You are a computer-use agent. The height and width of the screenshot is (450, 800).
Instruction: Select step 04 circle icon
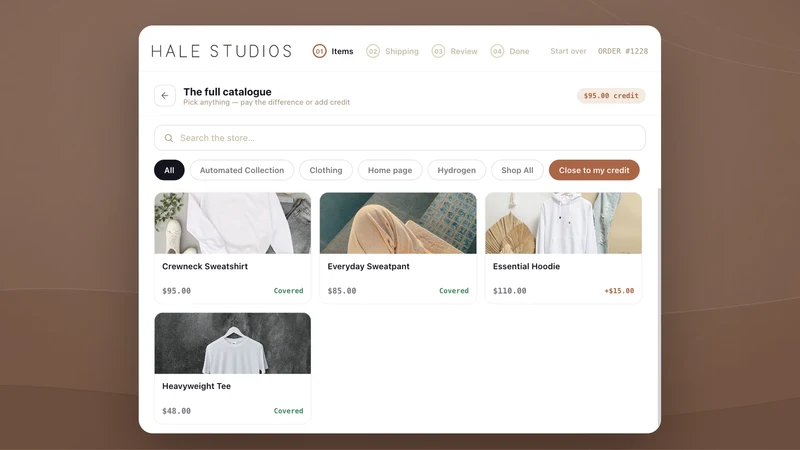pos(497,51)
